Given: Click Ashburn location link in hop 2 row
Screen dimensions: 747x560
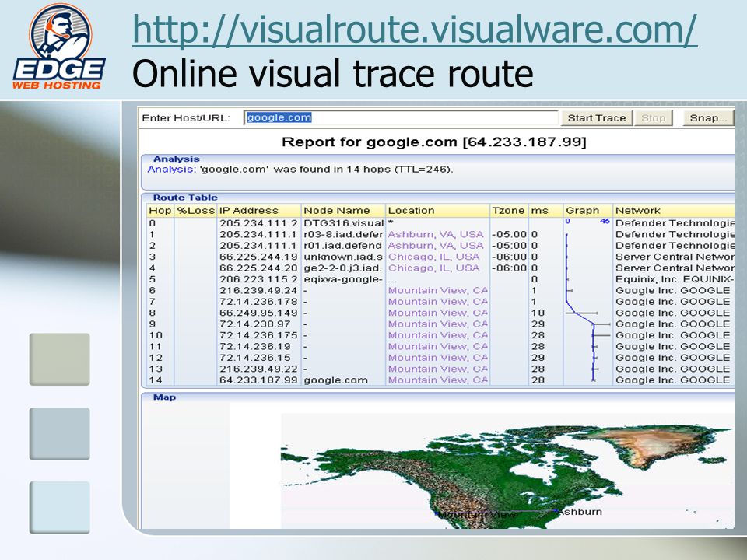Looking at the screenshot, I should (436, 246).
